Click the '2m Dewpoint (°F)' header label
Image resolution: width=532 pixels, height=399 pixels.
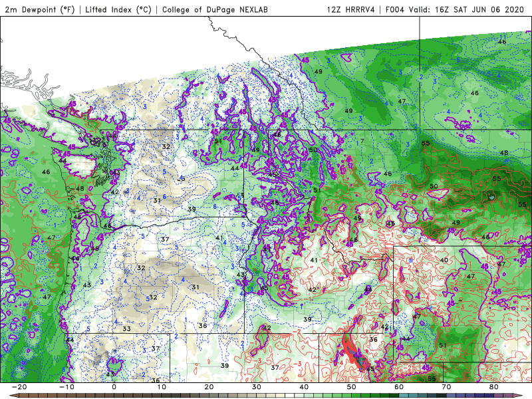40,9
